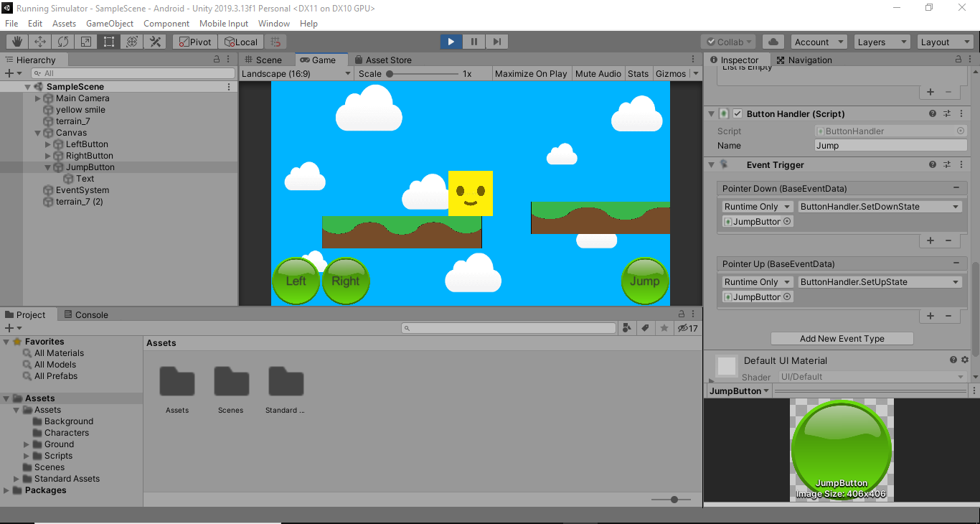Open the Collab button
This screenshot has height=524, width=980.
coord(728,42)
